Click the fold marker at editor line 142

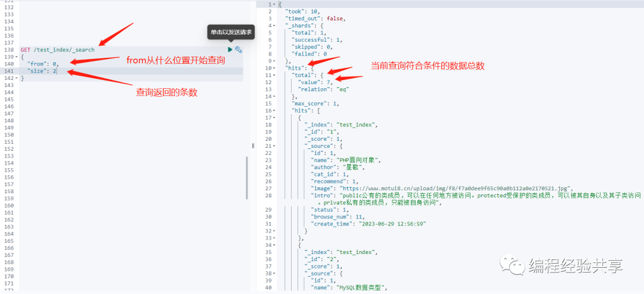point(17,78)
